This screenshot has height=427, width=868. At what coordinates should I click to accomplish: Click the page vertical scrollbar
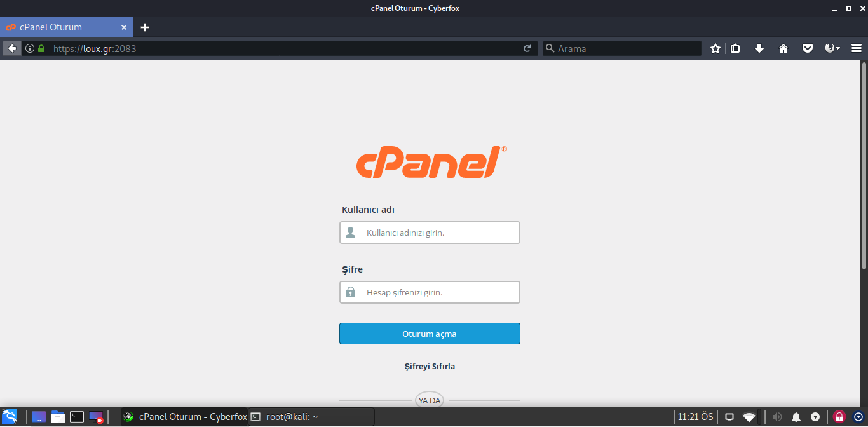point(864,165)
